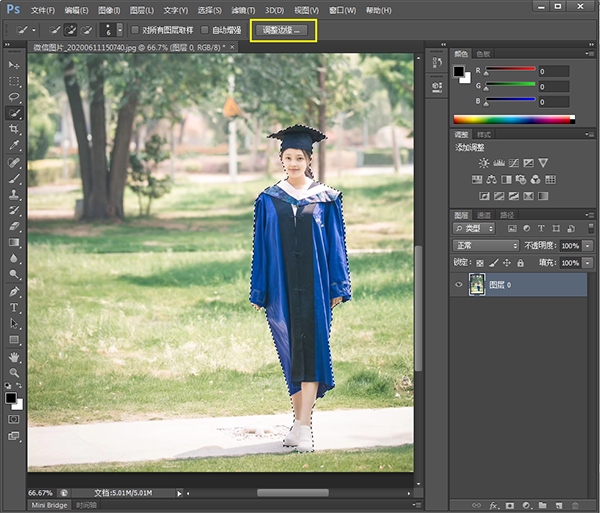Open the brush size picker dropdown
Viewport: 600px width, 513px height.
point(120,30)
